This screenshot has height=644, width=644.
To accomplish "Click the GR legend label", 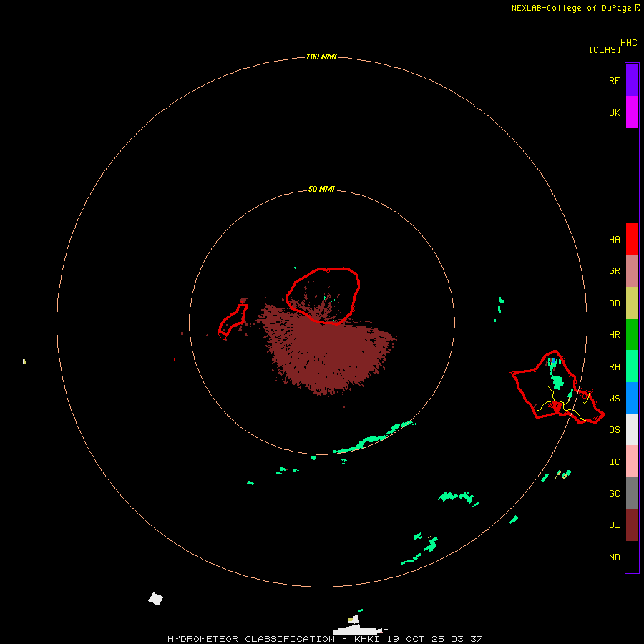I will [x=614, y=270].
